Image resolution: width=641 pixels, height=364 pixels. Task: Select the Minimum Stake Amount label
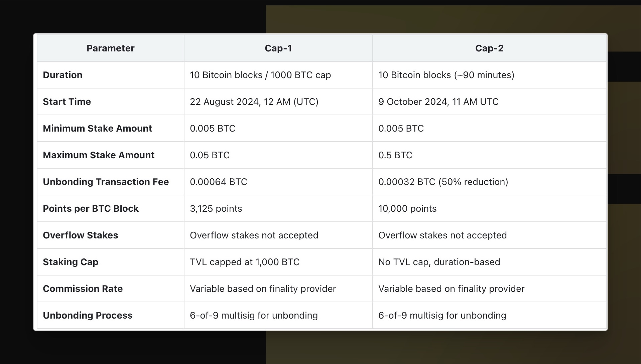tap(97, 128)
